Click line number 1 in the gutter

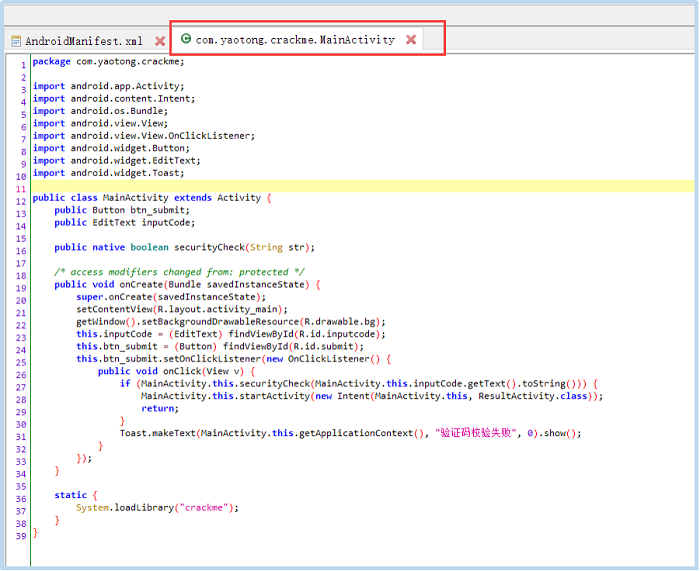(23, 65)
